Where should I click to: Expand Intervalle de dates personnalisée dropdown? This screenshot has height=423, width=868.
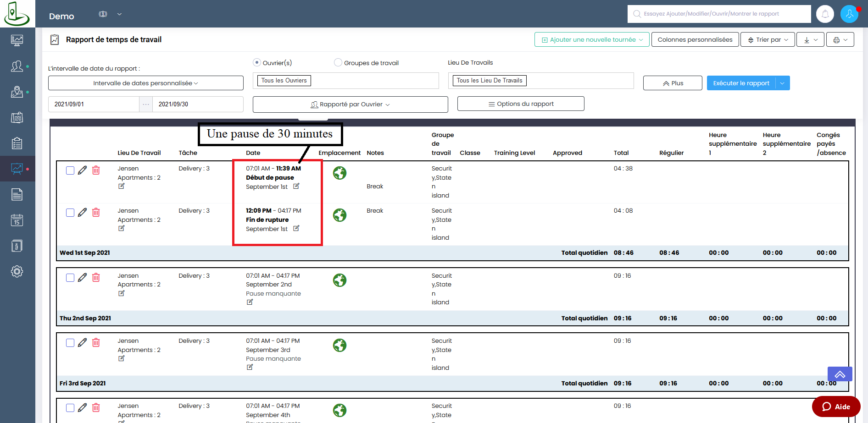coord(145,83)
